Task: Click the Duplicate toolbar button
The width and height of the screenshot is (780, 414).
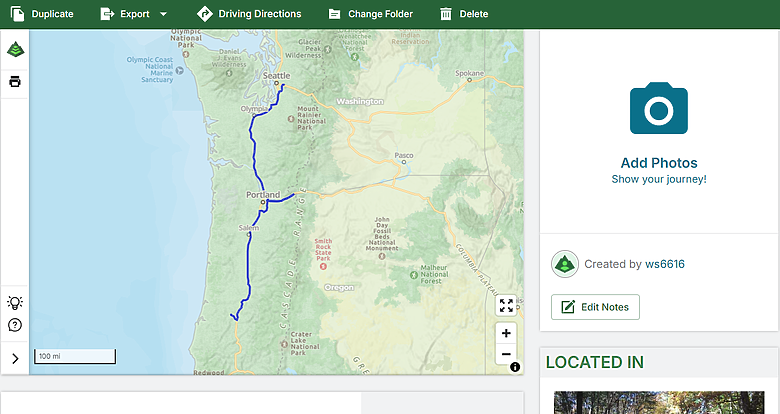Action: [42, 14]
